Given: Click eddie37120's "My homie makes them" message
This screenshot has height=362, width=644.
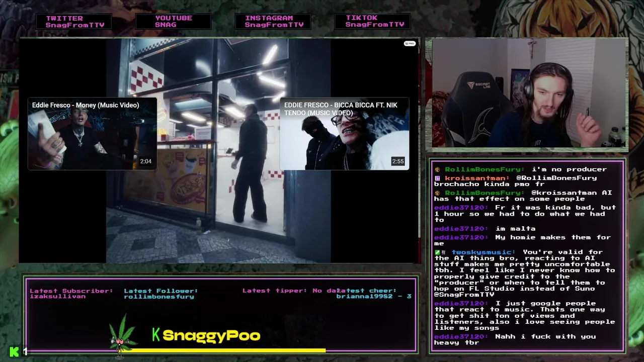Looking at the screenshot, I should 522,240.
